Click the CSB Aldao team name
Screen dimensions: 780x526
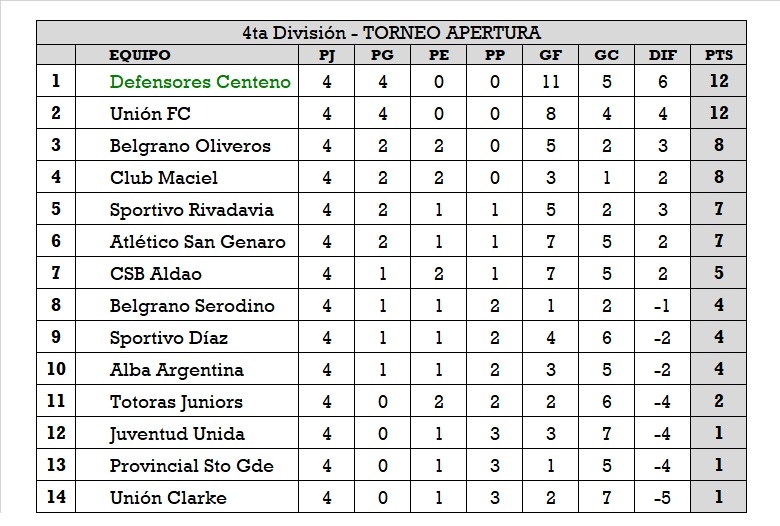[155, 274]
